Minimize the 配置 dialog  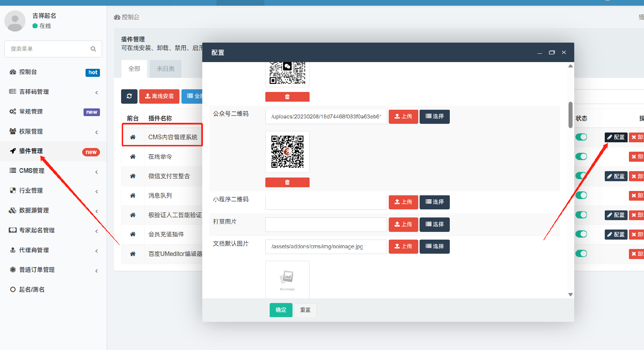539,53
